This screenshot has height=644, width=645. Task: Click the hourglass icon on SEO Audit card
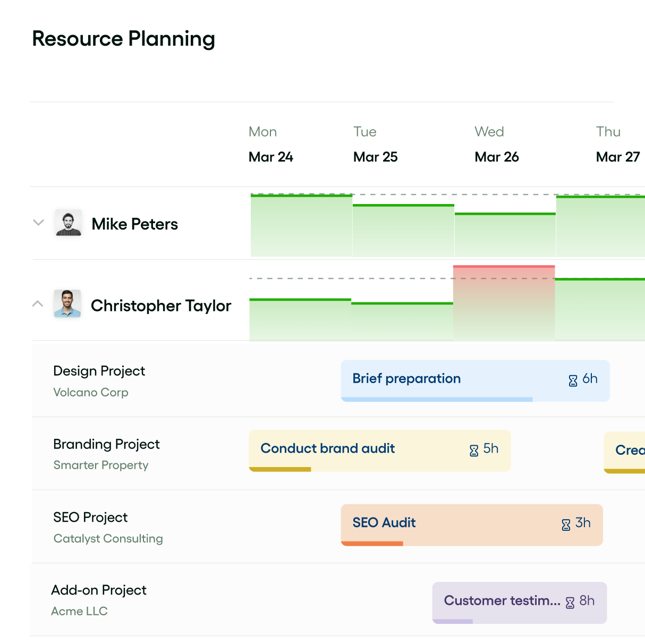565,523
